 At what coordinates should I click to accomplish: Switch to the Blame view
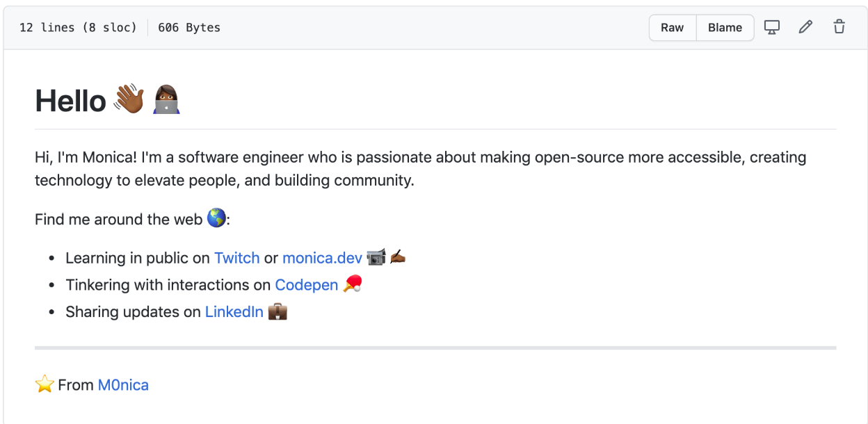[725, 27]
